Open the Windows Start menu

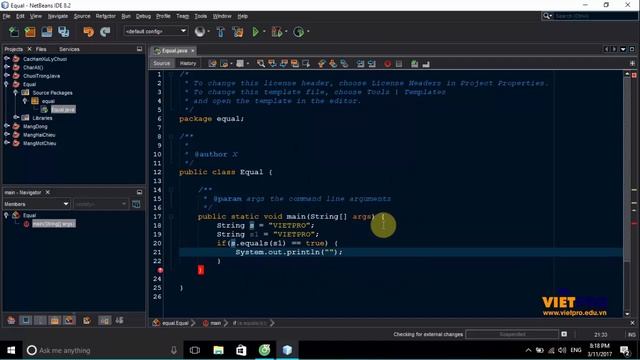point(11,350)
